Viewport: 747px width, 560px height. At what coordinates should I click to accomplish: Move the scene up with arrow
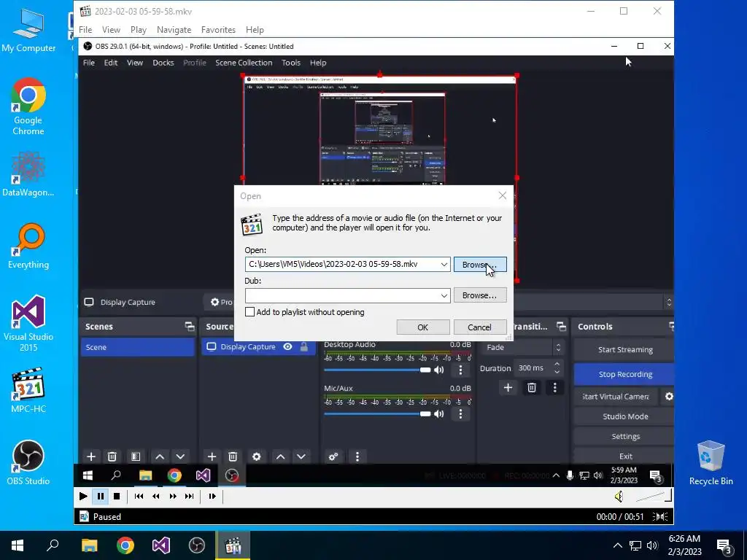(160, 456)
